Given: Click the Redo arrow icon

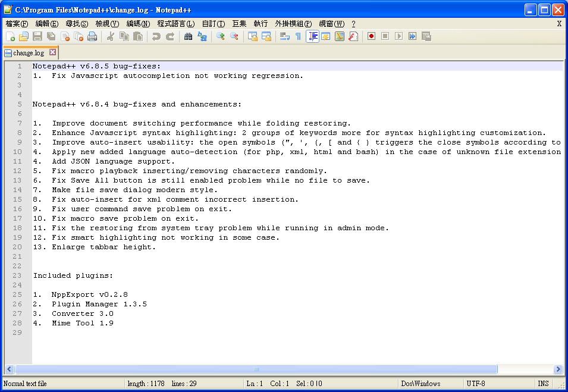Looking at the screenshot, I should 170,37.
